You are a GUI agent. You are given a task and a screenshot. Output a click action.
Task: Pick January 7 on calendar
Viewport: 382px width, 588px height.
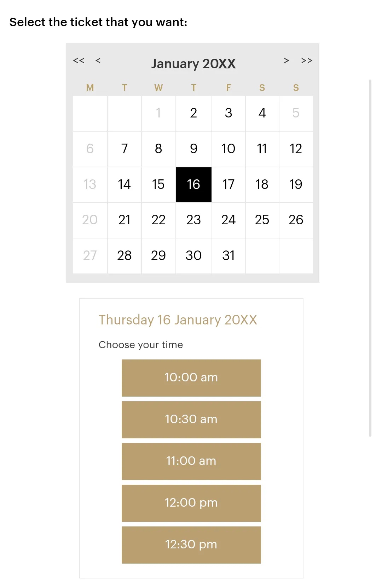pos(125,149)
